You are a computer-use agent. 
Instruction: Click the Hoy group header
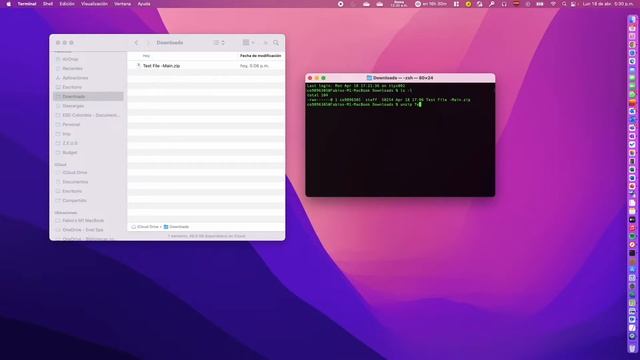coord(146,56)
